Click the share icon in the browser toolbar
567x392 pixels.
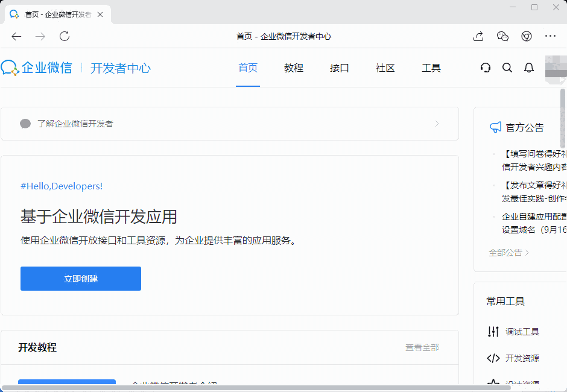[x=478, y=36]
